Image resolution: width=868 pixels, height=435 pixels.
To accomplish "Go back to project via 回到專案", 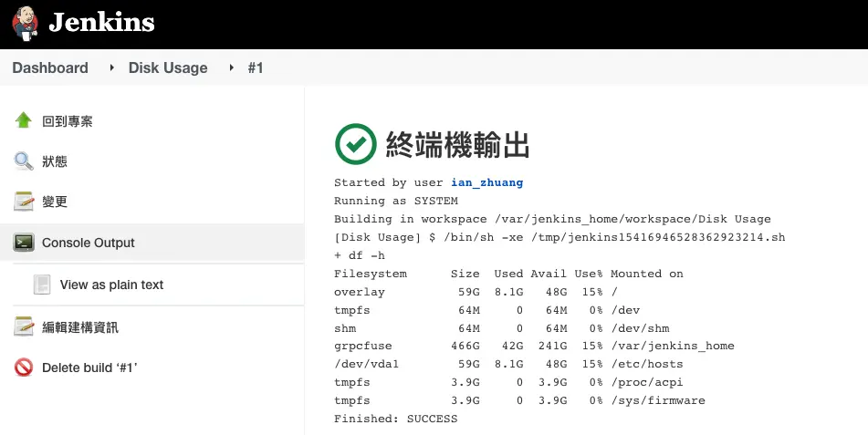I will coord(67,121).
